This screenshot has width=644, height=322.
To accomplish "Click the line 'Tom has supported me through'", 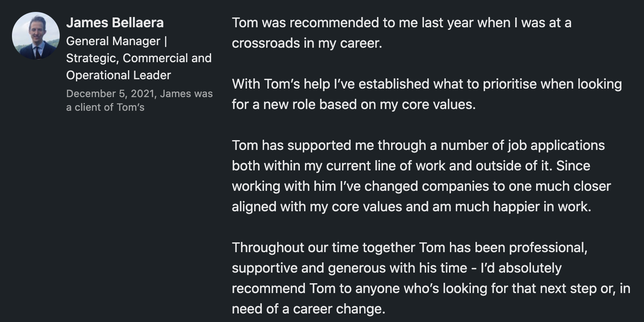I will click(x=418, y=145).
